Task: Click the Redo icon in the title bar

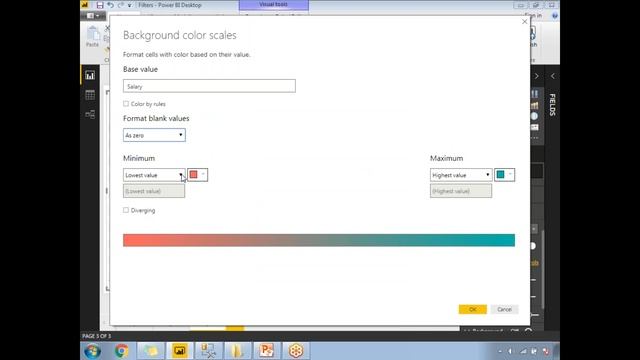Action: click(x=120, y=5)
